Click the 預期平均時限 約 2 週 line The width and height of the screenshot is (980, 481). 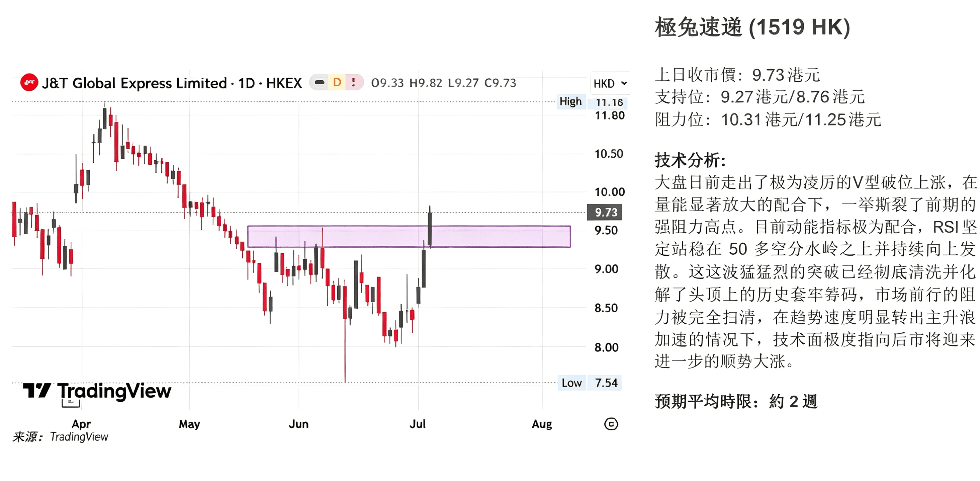[736, 401]
